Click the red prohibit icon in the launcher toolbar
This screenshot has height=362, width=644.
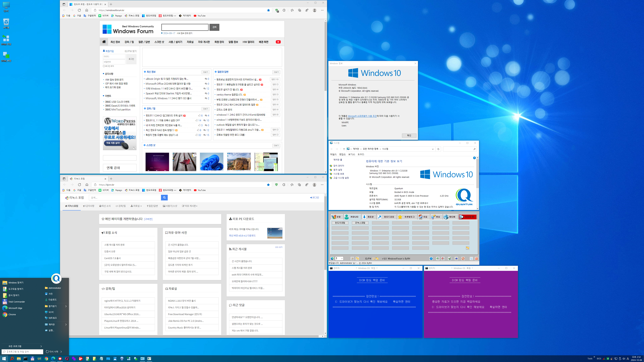tap(463, 259)
